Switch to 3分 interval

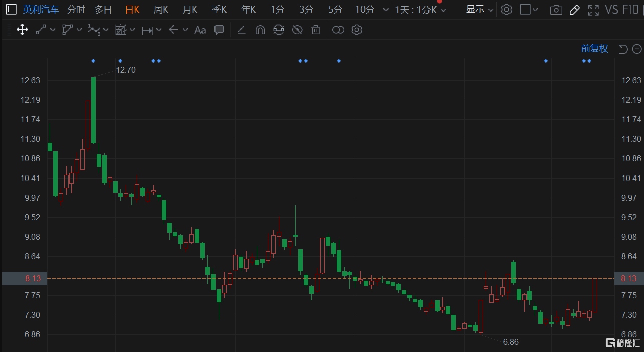[306, 9]
